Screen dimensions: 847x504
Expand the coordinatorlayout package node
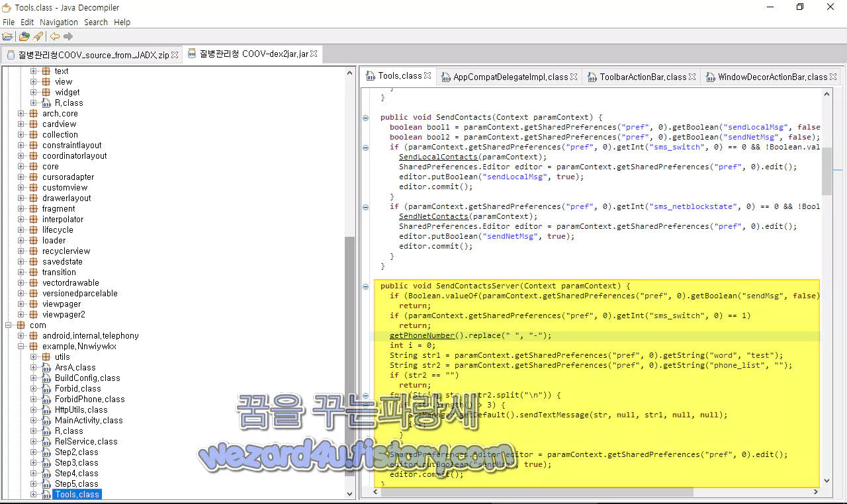tap(21, 156)
